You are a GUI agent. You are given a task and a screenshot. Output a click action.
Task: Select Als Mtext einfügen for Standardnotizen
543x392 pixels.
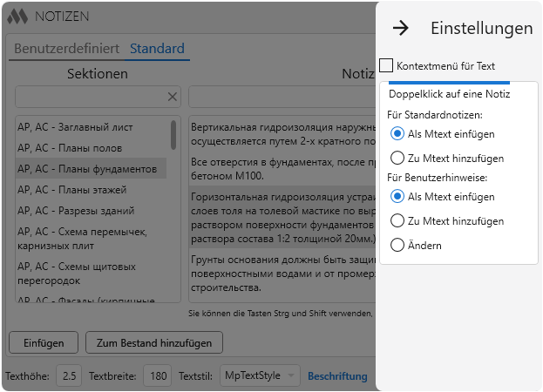pos(397,134)
